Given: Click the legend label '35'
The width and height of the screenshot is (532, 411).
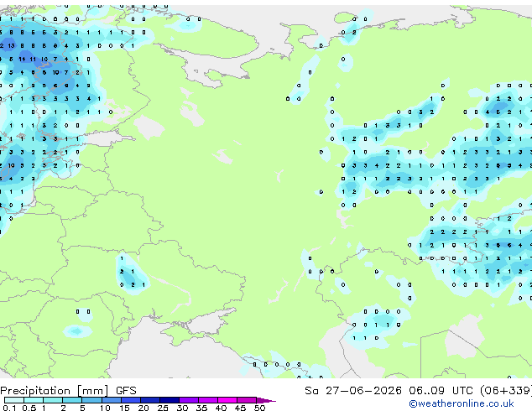Looking at the screenshot, I should click(202, 408).
